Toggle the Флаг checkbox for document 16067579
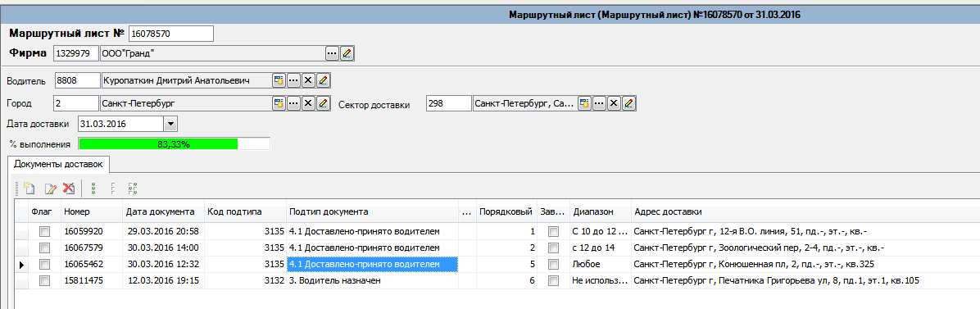 [x=44, y=248]
